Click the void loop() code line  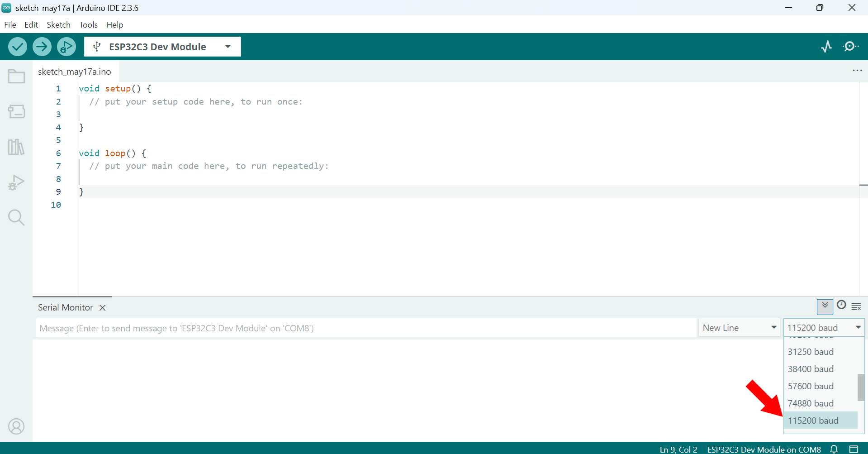tap(112, 153)
